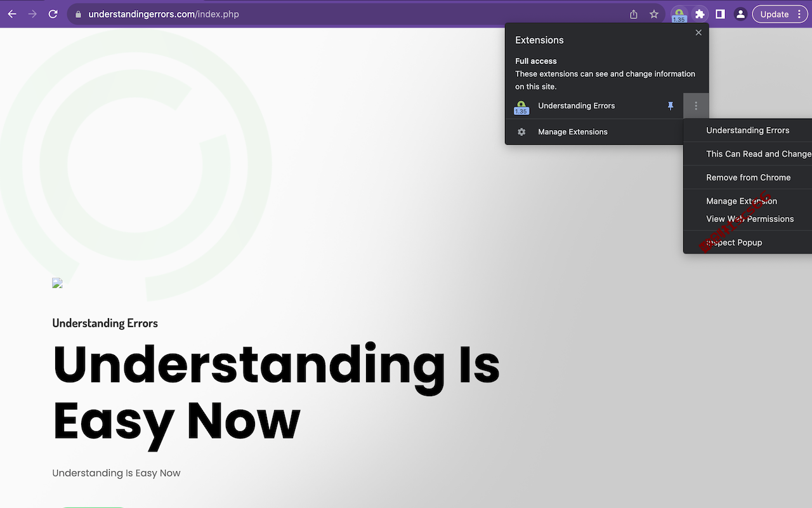Click the share page icon in address bar

click(x=634, y=14)
